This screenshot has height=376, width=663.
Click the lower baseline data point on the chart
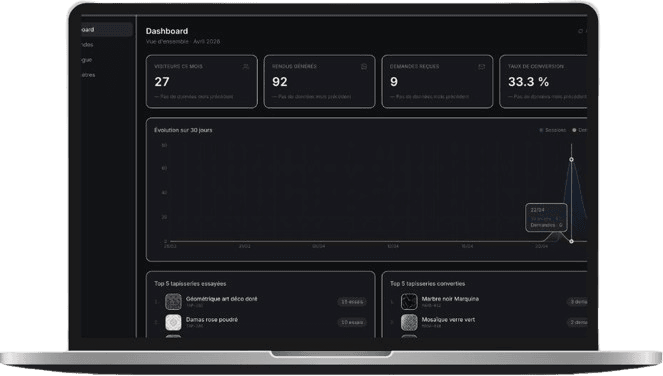click(571, 241)
